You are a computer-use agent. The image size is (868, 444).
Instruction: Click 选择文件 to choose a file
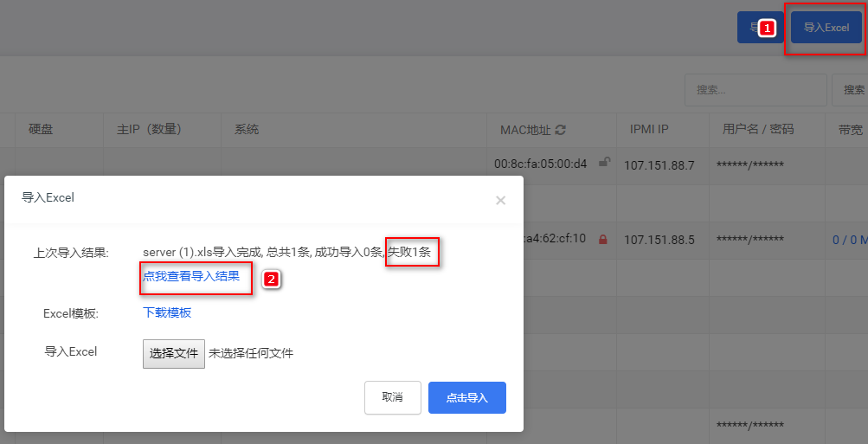point(174,354)
